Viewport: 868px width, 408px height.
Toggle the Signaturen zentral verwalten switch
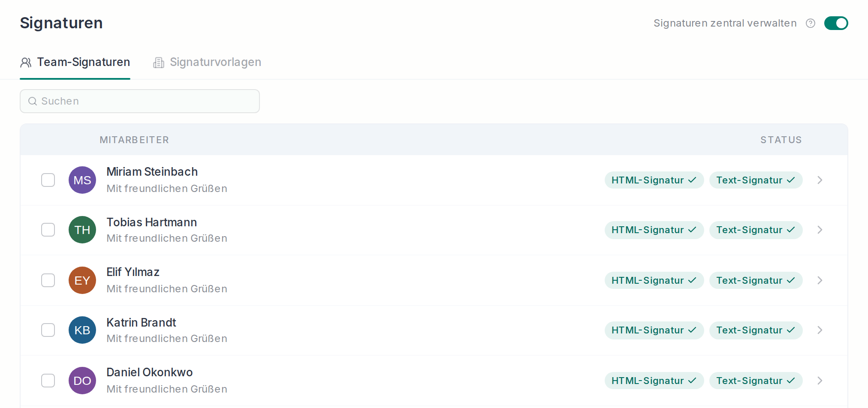click(x=836, y=23)
